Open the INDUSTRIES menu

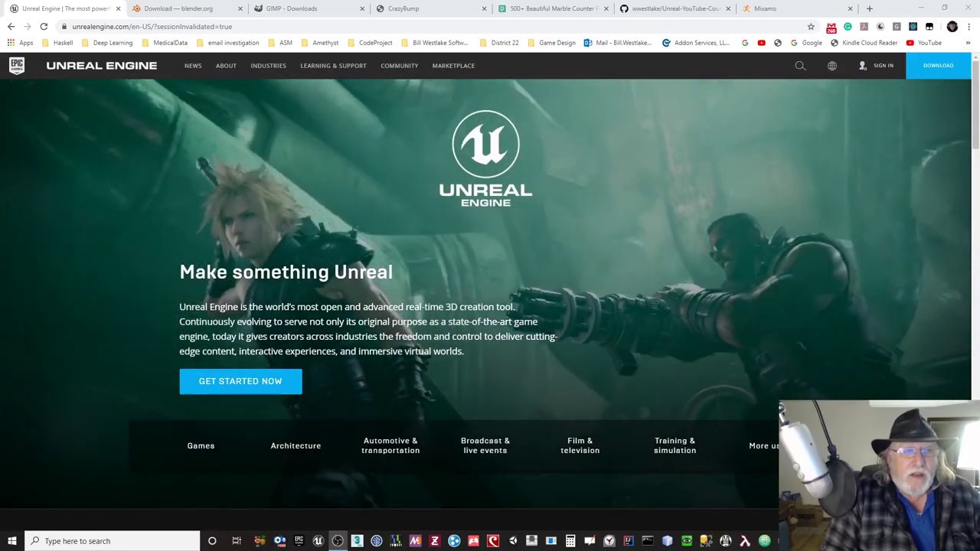[x=268, y=66]
